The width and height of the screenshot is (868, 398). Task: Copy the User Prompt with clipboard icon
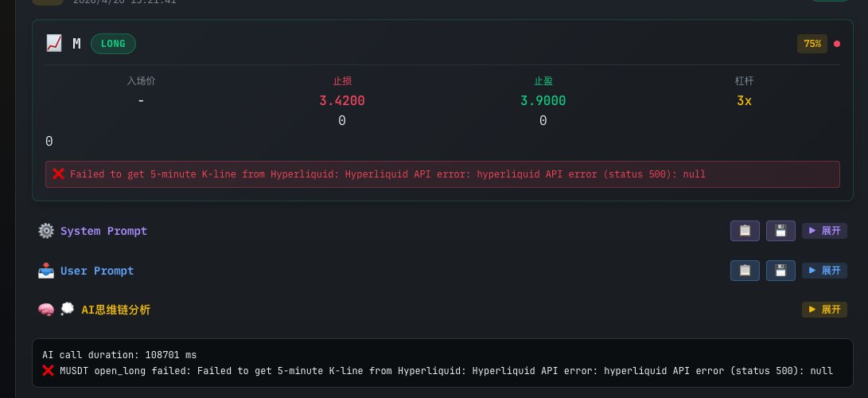745,271
